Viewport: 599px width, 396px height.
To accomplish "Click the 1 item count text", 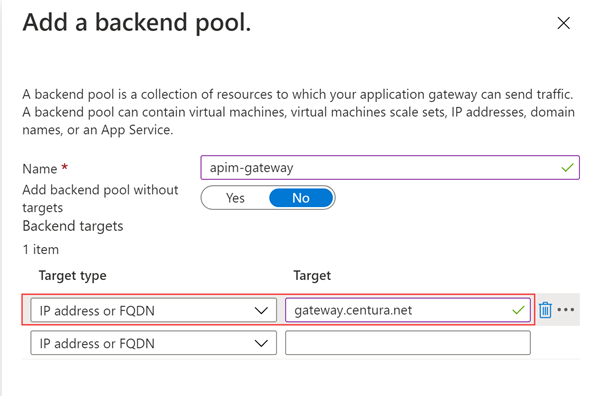I will 40,250.
